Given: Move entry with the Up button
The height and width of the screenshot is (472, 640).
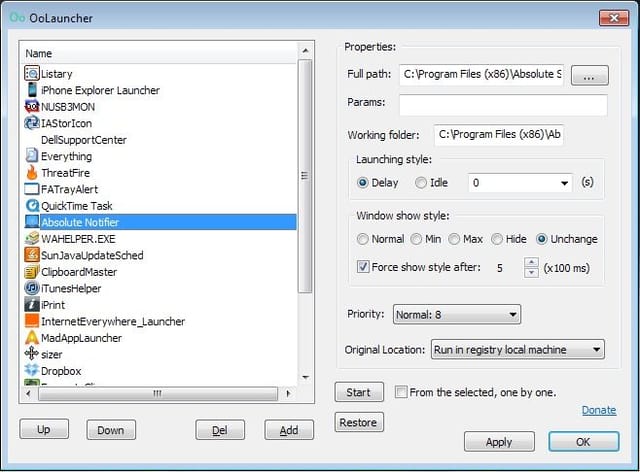Looking at the screenshot, I should coord(44,430).
